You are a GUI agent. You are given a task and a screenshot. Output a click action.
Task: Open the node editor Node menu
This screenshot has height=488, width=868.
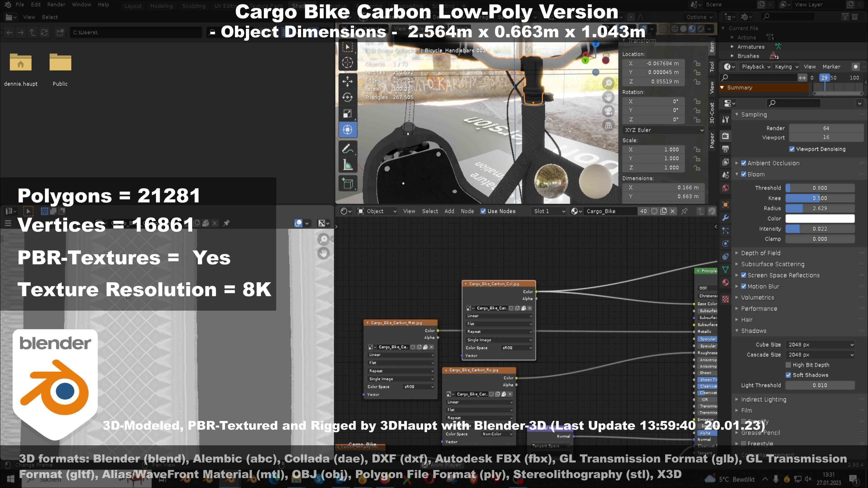[467, 211]
